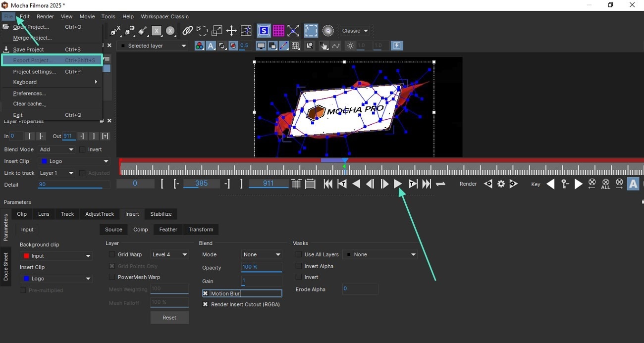Enable the PowerMesh Warp checkbox
The image size is (644, 343).
112,277
